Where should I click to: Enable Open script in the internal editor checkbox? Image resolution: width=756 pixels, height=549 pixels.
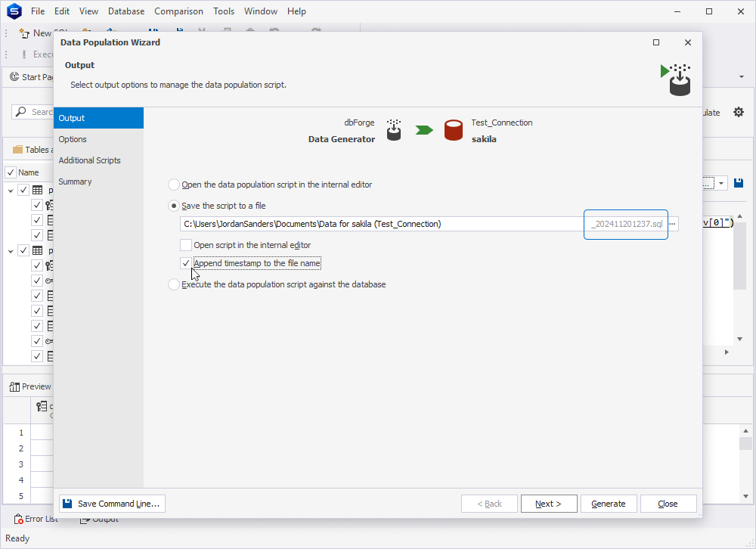[186, 245]
